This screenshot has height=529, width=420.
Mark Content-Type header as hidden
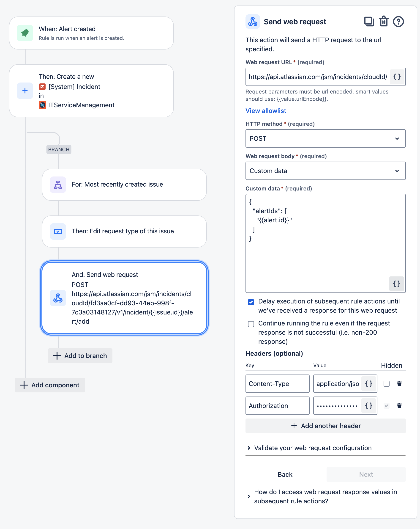point(386,384)
